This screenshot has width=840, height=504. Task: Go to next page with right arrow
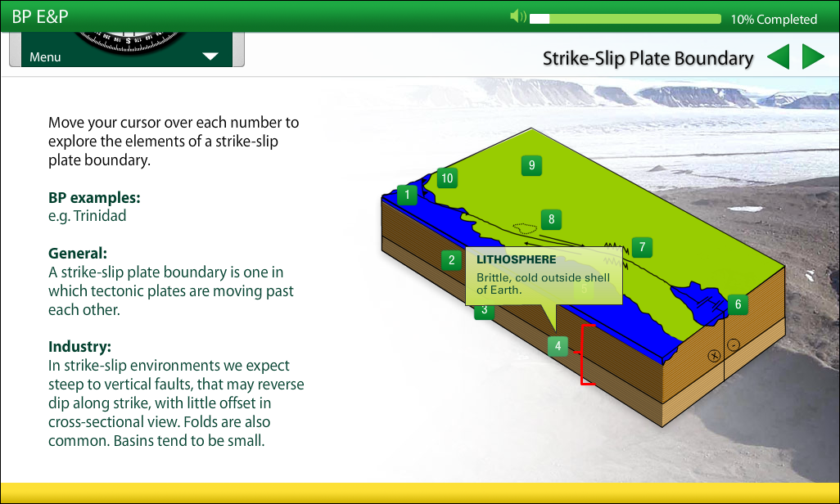coord(812,57)
